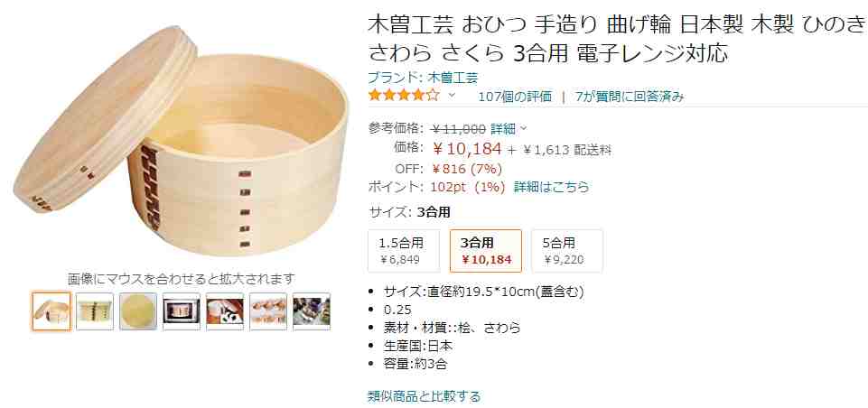Expand 詳細 next to the reference price

pyautogui.click(x=509, y=129)
